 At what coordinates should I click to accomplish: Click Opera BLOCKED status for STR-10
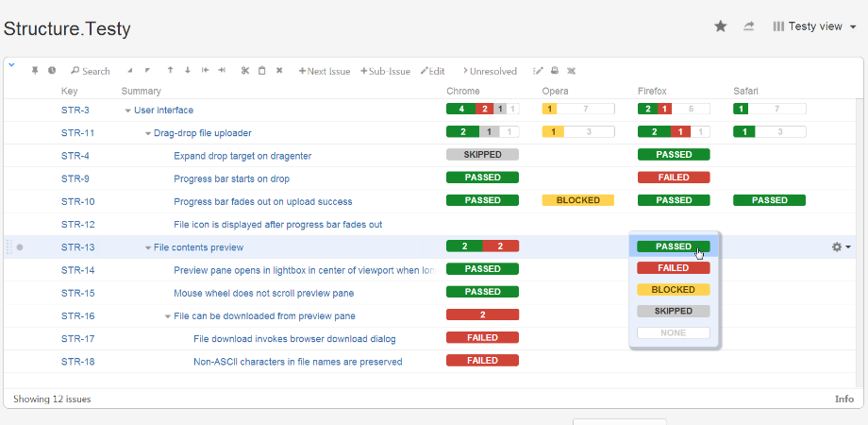pyautogui.click(x=578, y=200)
